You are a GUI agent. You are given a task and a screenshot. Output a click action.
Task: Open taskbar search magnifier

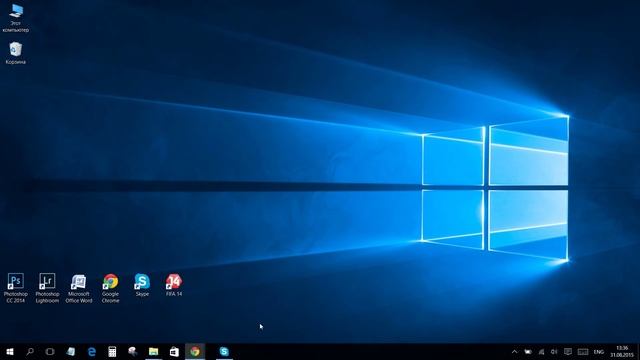tap(30, 351)
